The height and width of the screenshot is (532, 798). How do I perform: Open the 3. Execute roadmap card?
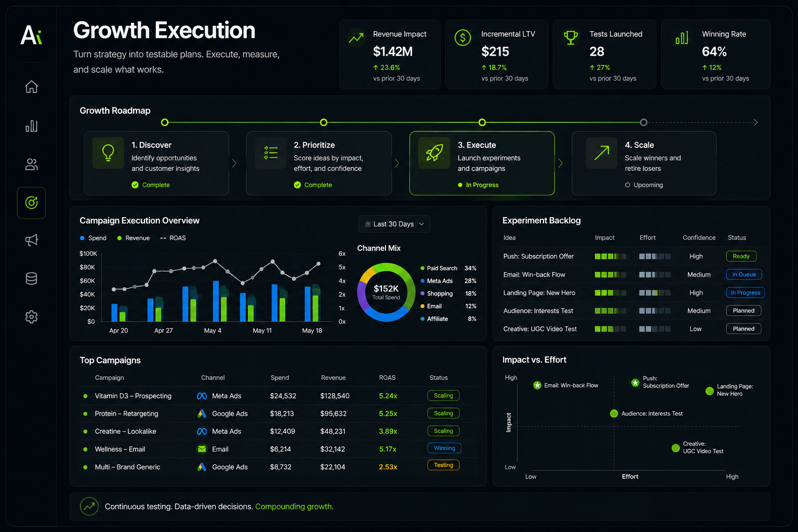[x=482, y=163]
